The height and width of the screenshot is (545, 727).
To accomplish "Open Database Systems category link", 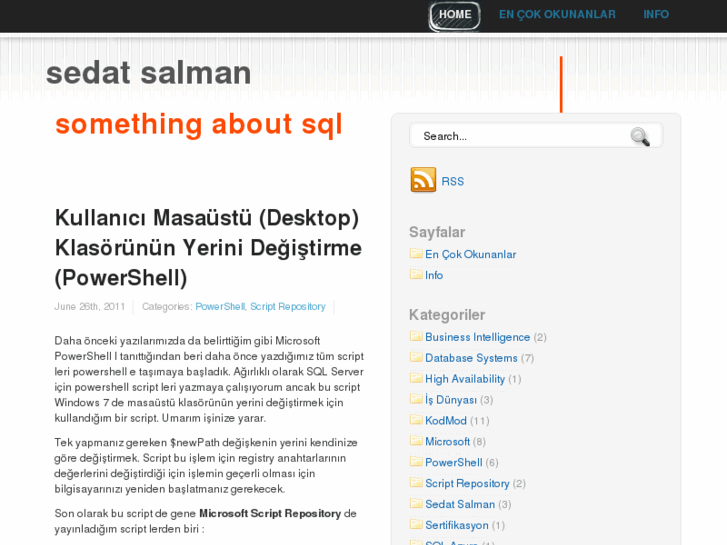I will pyautogui.click(x=471, y=358).
